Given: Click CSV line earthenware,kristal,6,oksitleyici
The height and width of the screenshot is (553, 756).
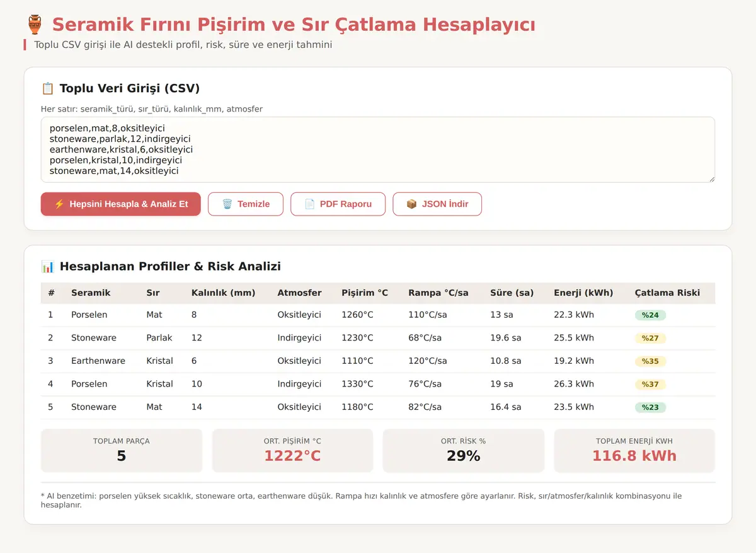Looking at the screenshot, I should coord(121,149).
